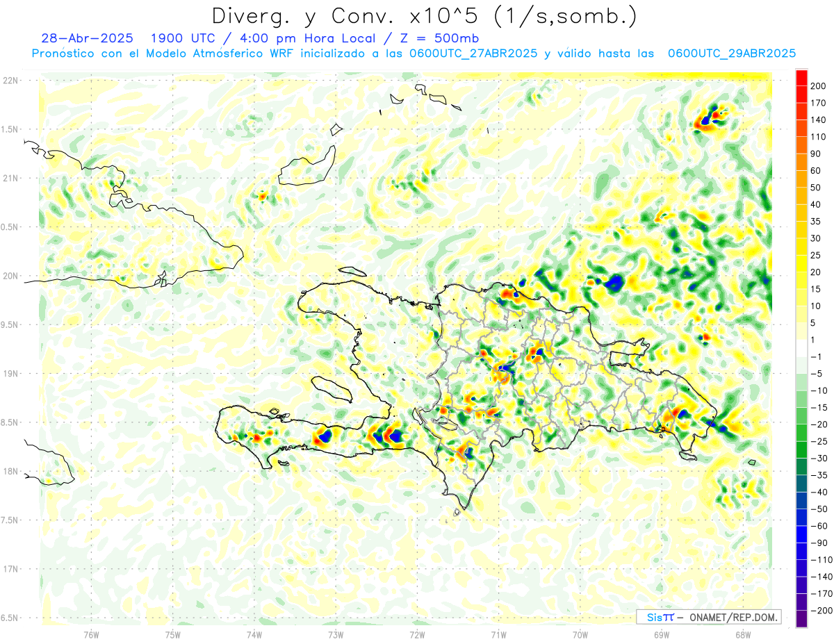Click the '75W' longitude label

(173, 634)
